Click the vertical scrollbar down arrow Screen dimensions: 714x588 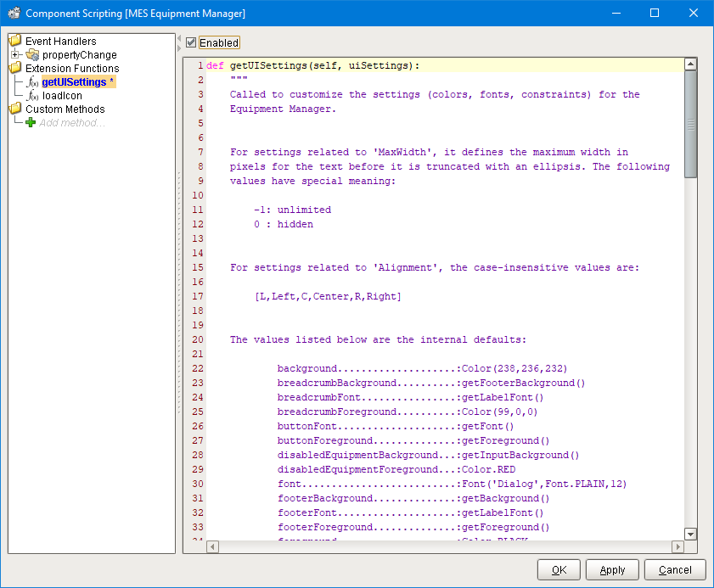[x=690, y=534]
